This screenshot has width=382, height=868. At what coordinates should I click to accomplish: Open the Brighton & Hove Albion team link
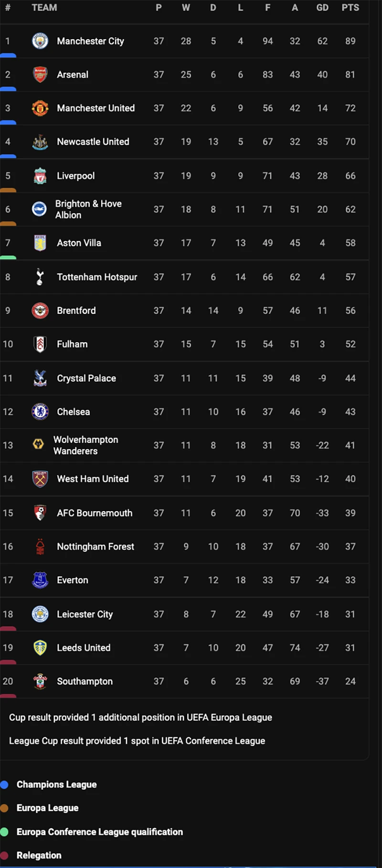point(88,209)
